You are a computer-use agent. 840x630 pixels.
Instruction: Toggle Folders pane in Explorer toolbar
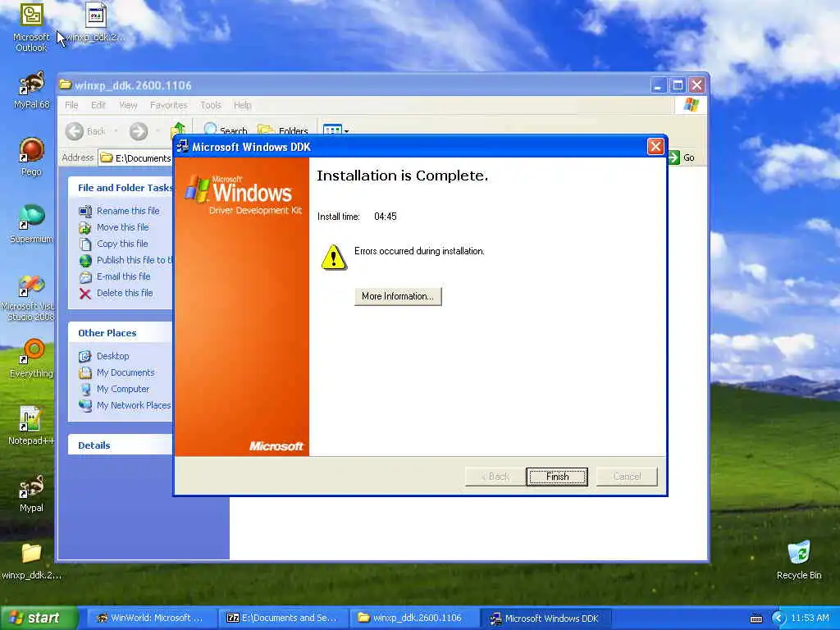point(283,130)
